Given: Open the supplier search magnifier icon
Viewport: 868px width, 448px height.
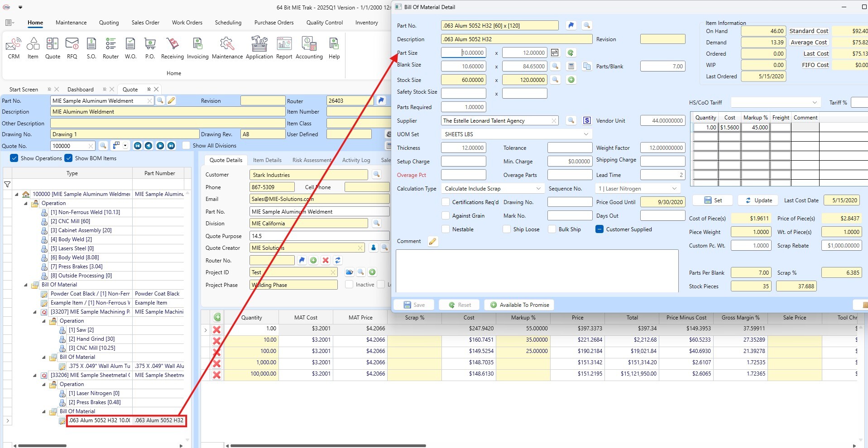Looking at the screenshot, I should [571, 120].
